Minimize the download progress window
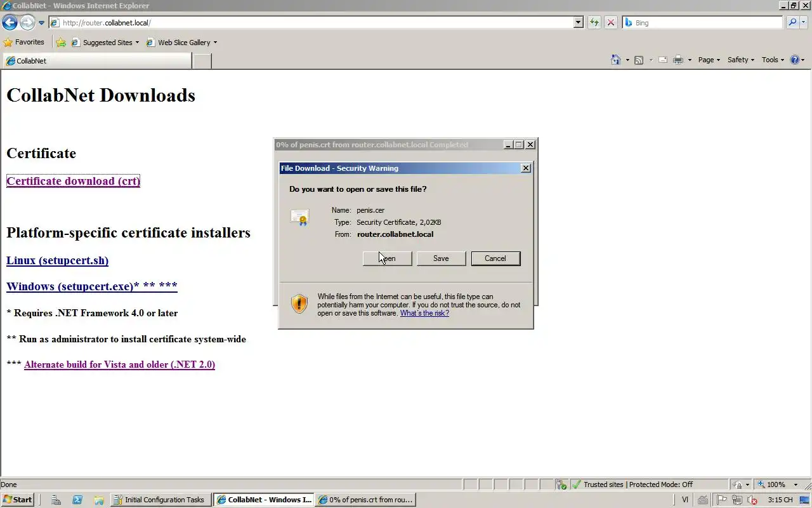The width and height of the screenshot is (812, 508). 508,145
